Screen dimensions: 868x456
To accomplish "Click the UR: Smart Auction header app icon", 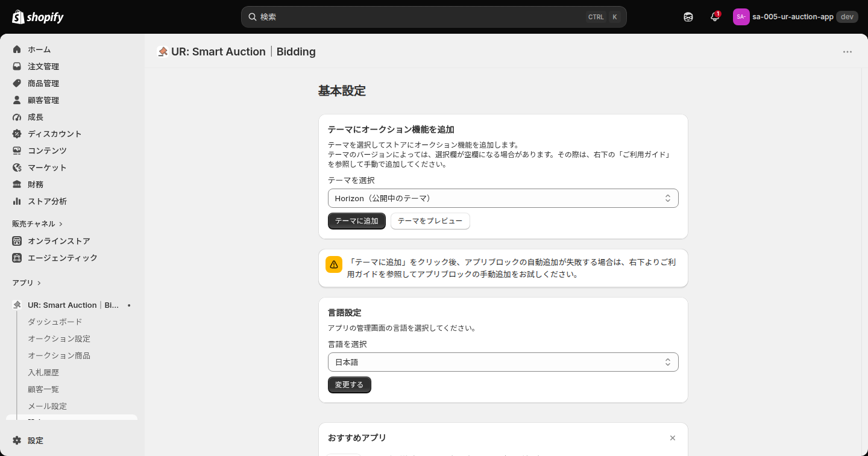I will tap(162, 52).
